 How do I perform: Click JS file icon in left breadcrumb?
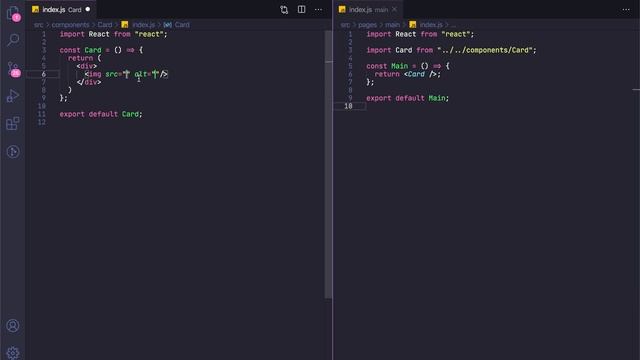[124, 25]
